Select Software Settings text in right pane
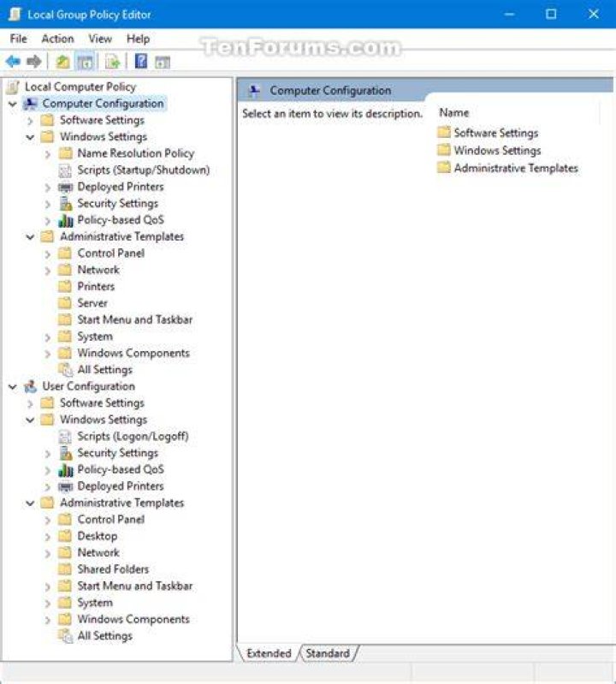 coord(496,133)
